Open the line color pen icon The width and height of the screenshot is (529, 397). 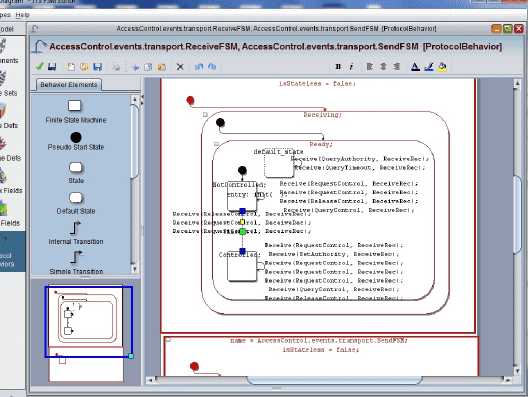429,67
